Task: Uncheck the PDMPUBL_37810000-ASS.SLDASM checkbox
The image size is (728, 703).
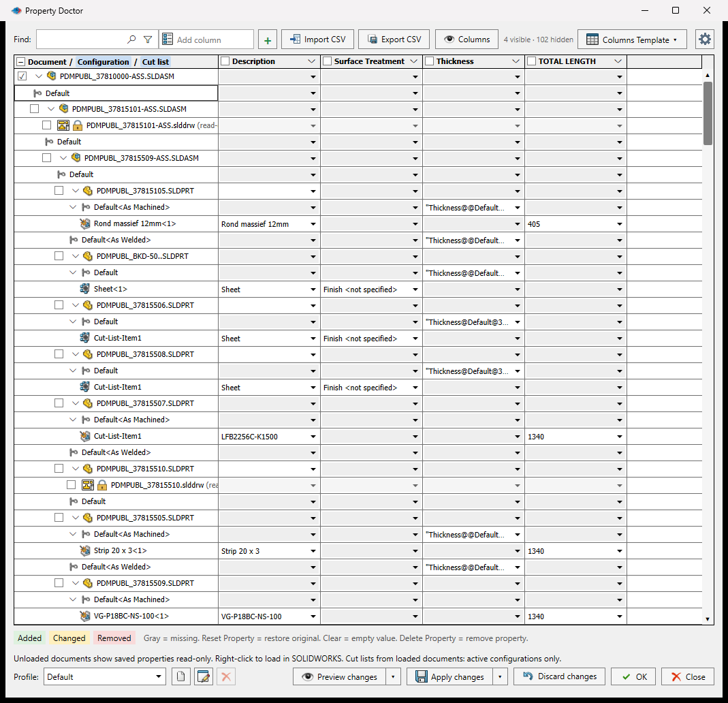Action: pos(22,76)
